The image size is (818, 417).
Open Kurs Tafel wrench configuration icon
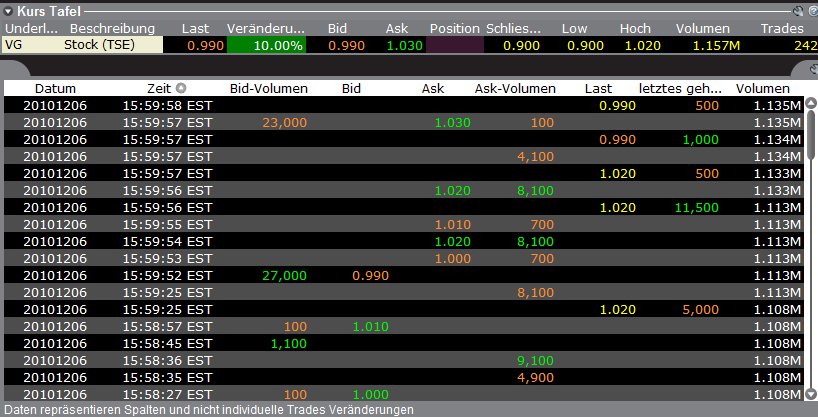tap(798, 11)
